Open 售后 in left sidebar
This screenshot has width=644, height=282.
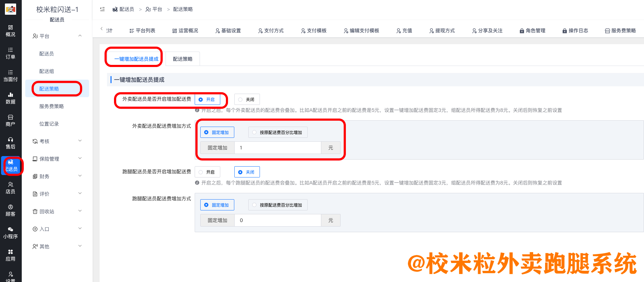(x=11, y=143)
